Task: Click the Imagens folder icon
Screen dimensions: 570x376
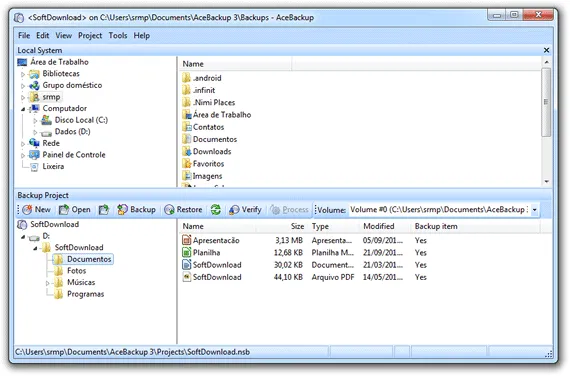Action: coord(187,176)
